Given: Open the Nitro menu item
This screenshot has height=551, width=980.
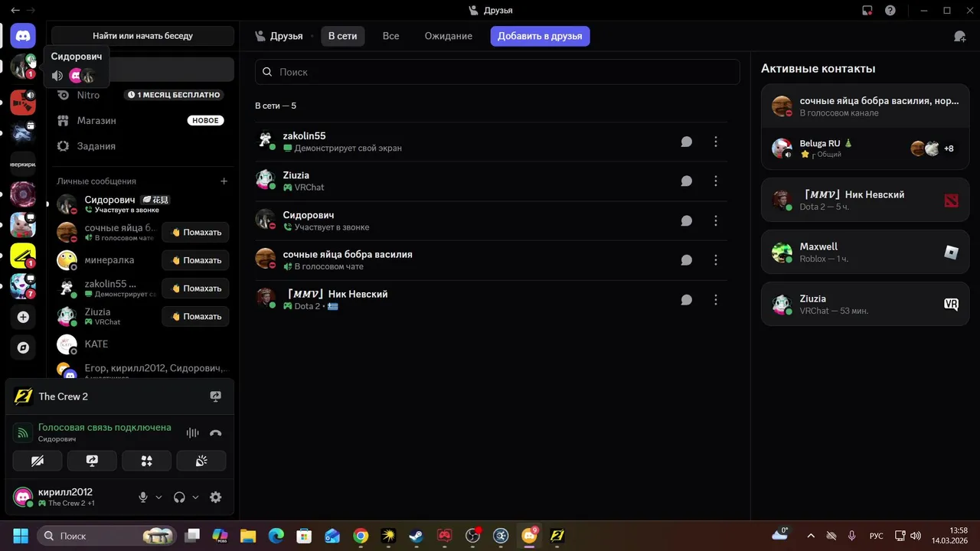Looking at the screenshot, I should (x=141, y=95).
